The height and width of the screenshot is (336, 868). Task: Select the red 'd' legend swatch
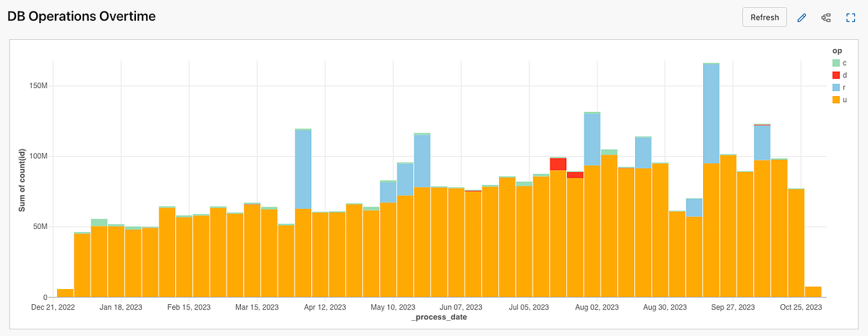pos(836,75)
